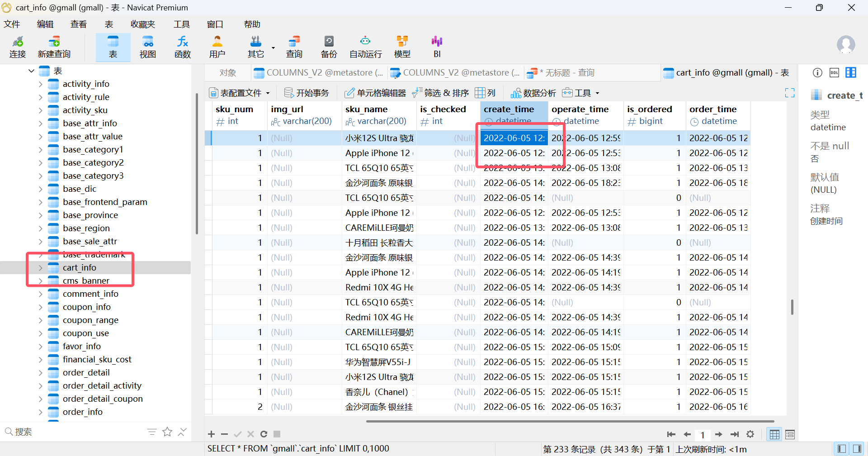Delete record with the minus icon
The height and width of the screenshot is (456, 868).
(224, 434)
